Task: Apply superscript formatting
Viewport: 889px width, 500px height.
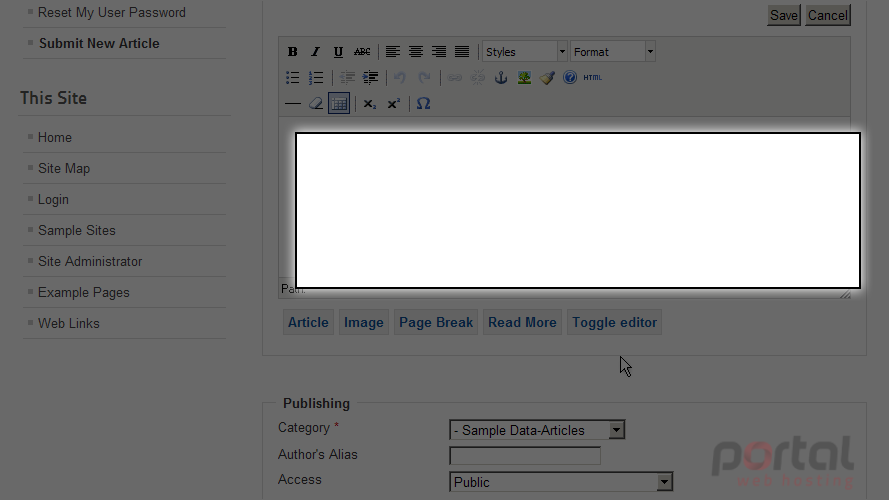Action: pos(393,104)
